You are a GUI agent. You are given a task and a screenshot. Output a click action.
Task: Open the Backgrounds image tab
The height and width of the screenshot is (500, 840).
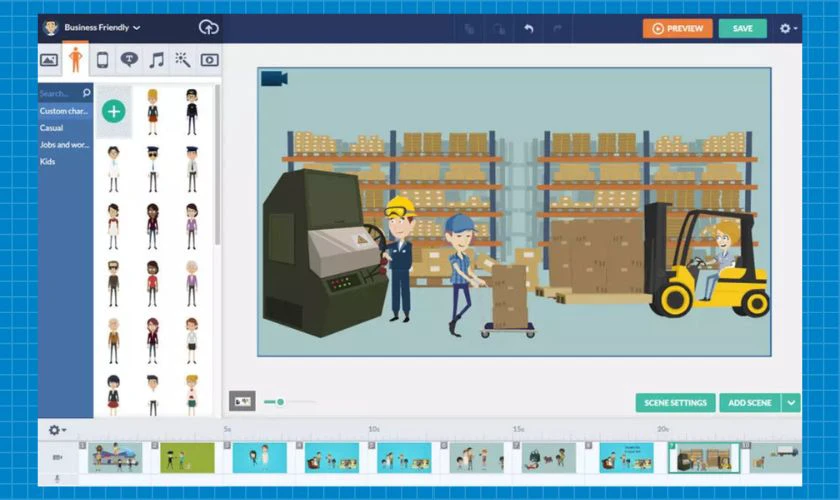pos(49,59)
